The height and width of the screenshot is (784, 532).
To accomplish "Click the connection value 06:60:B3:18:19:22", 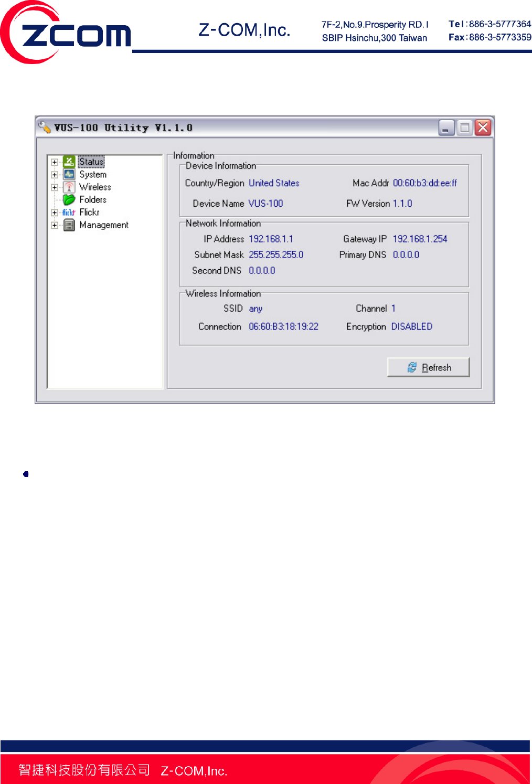I will [x=283, y=327].
